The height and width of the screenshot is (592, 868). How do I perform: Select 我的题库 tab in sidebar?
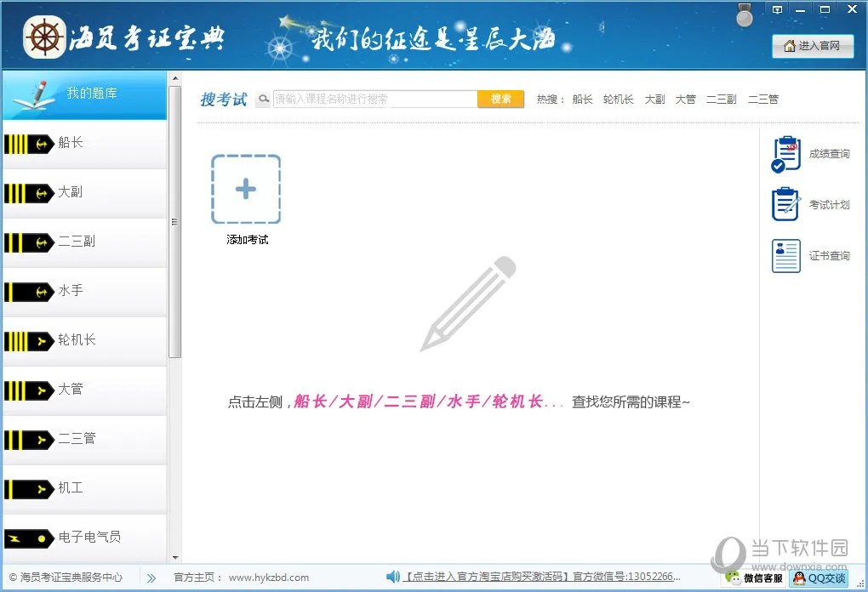(x=83, y=94)
